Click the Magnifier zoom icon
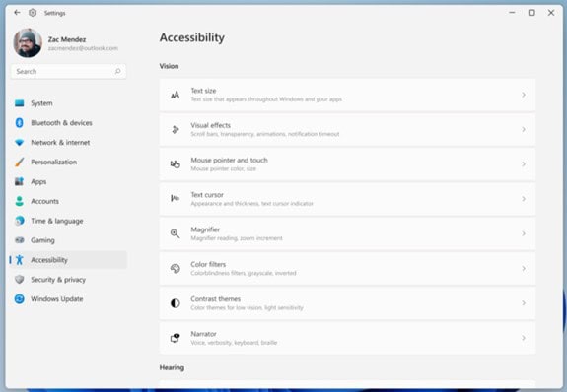567x392 pixels. click(x=175, y=233)
